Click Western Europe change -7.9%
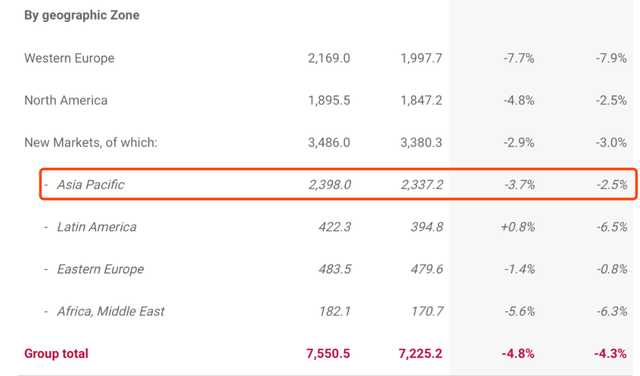 611,58
